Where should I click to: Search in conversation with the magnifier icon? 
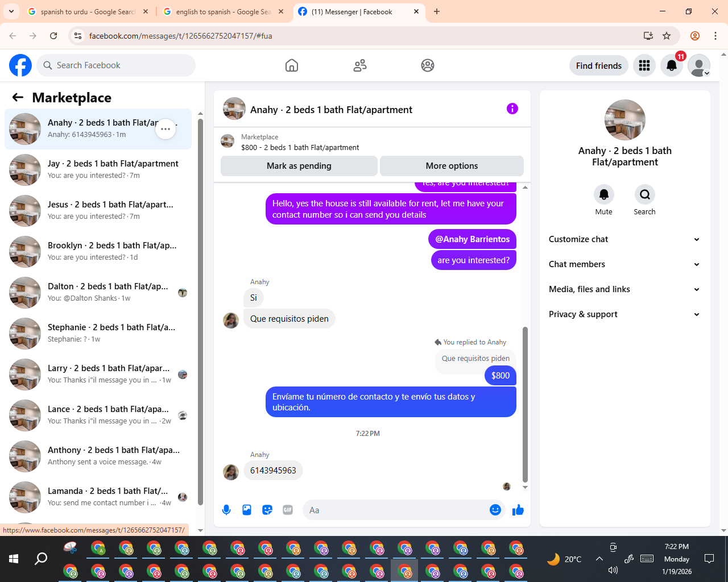pyautogui.click(x=645, y=194)
